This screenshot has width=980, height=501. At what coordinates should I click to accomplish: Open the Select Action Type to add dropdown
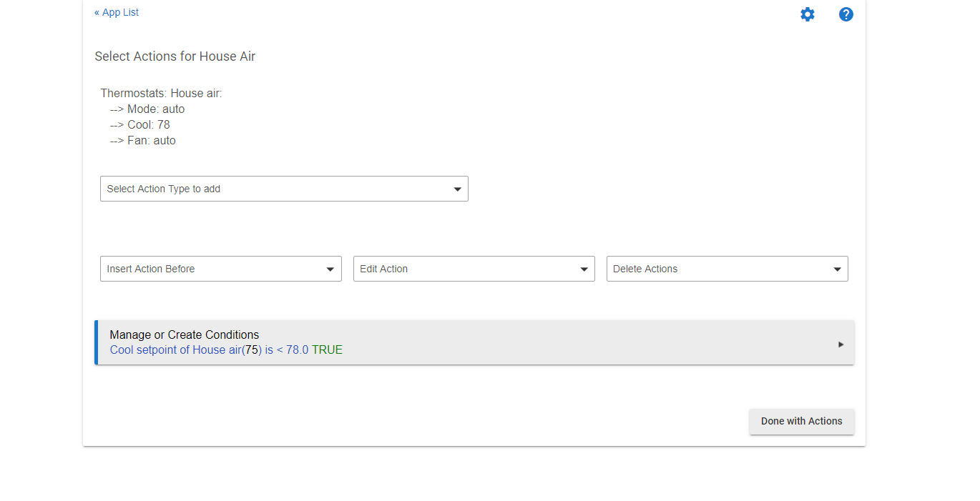tap(284, 189)
